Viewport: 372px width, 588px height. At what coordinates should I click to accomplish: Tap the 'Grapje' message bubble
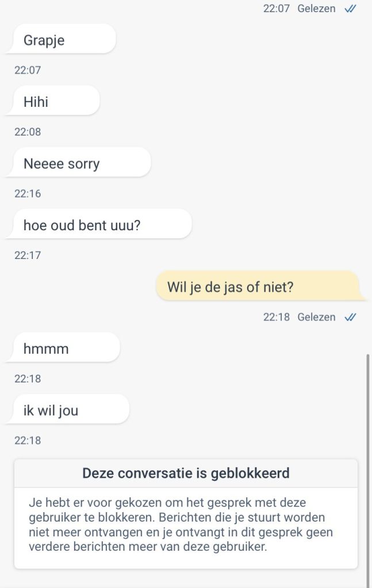61,39
